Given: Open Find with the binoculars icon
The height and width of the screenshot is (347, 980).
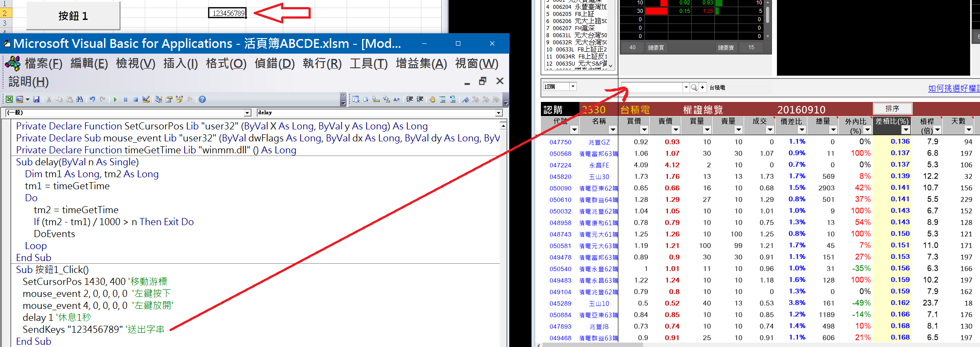Looking at the screenshot, I should [79, 99].
